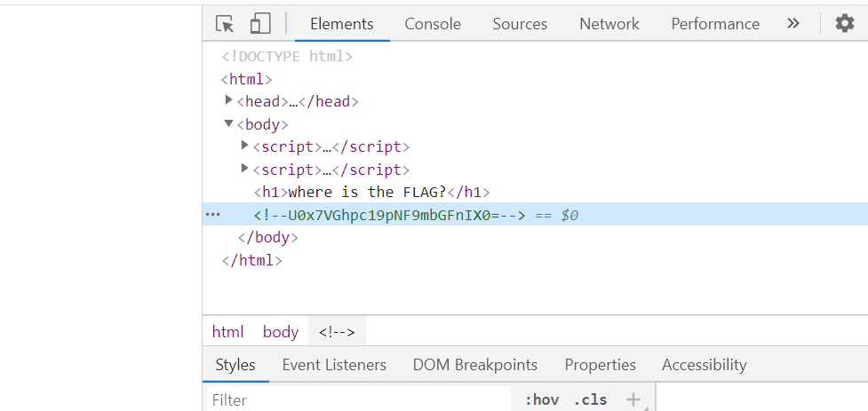
Task: Click the U0x7VGhpc19pNF9mbGFnIX0= comment text
Action: [394, 215]
